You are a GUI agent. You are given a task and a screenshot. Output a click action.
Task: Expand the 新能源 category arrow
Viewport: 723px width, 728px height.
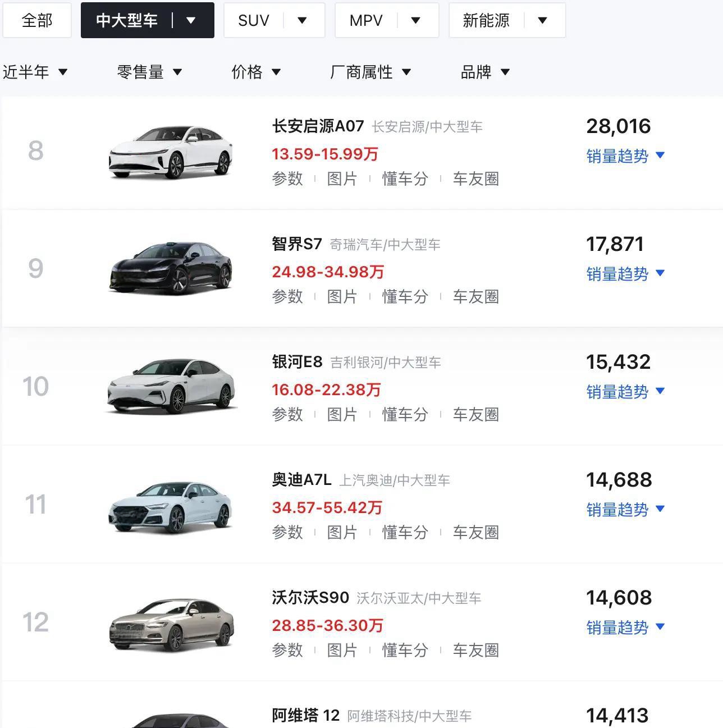click(542, 21)
